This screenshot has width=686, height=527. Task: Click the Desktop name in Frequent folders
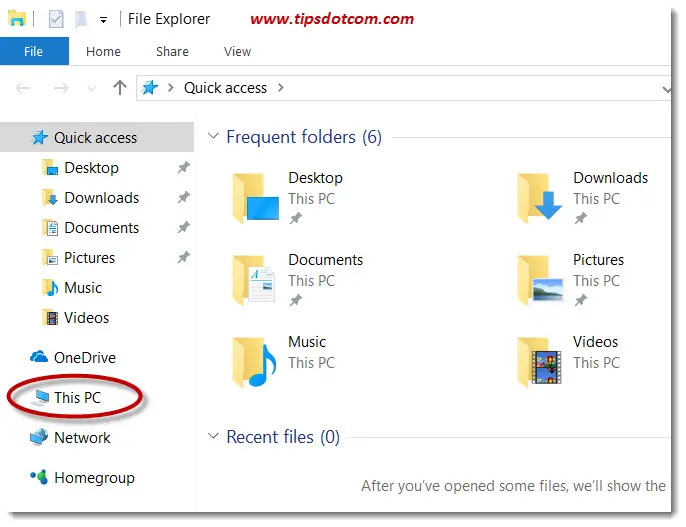click(315, 178)
